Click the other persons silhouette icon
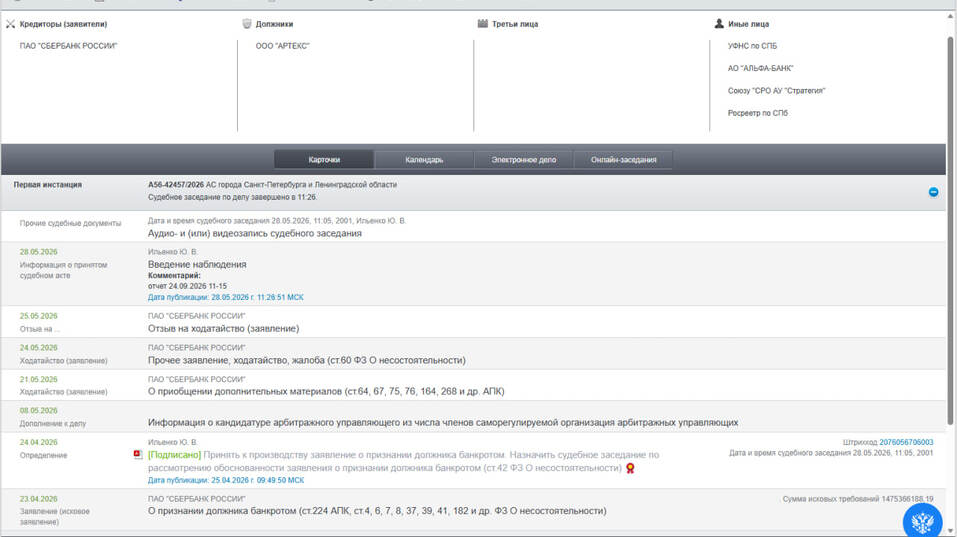957x537 pixels. [x=719, y=24]
